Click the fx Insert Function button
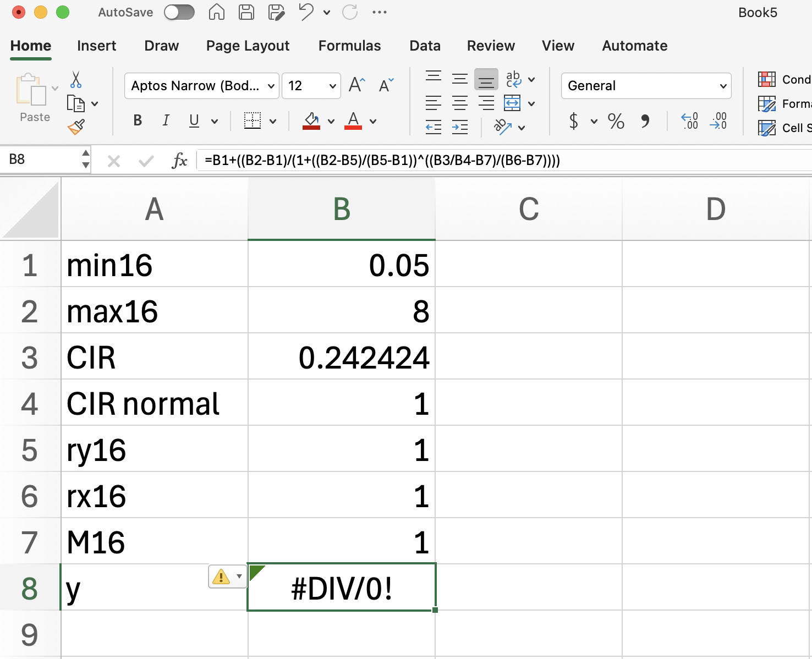 pos(180,161)
